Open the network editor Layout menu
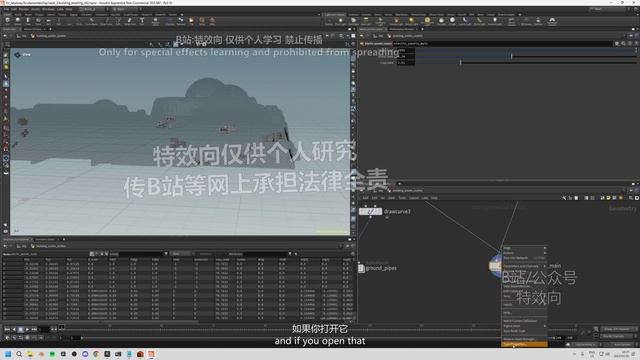The image size is (640, 360). tap(414, 198)
